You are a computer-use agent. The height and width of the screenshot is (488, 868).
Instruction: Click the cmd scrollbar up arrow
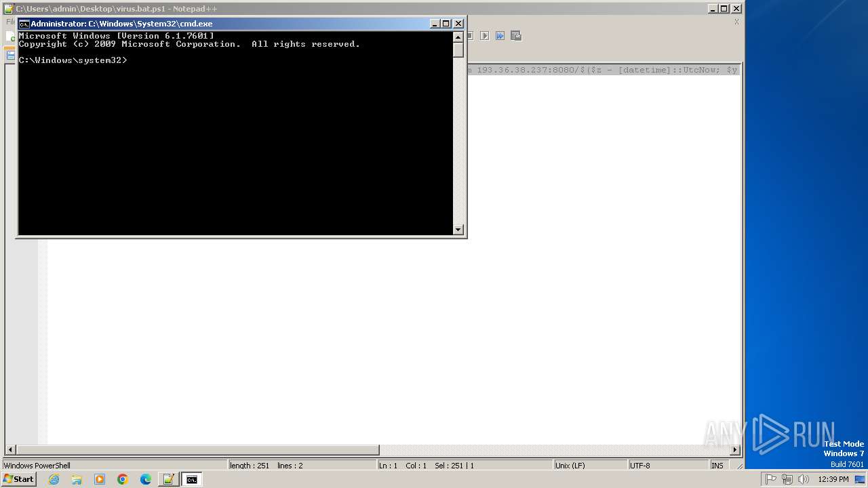(x=458, y=37)
